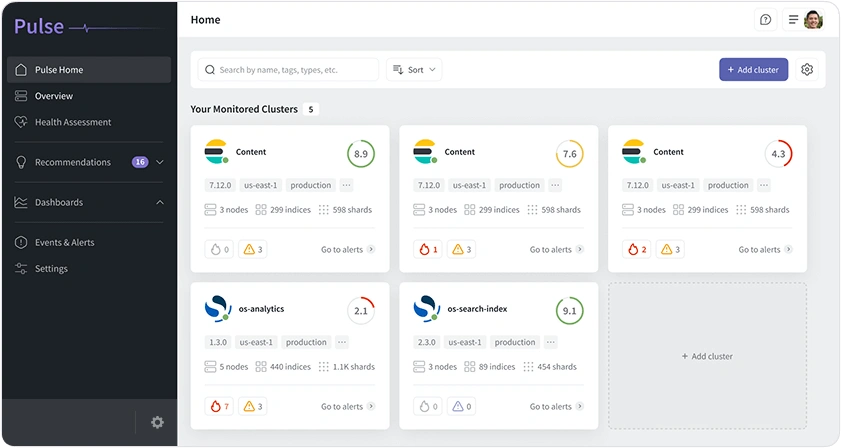Screen dimensions: 841x448
Task: Click the empty Add cluster placeholder card
Action: pyautogui.click(x=707, y=356)
